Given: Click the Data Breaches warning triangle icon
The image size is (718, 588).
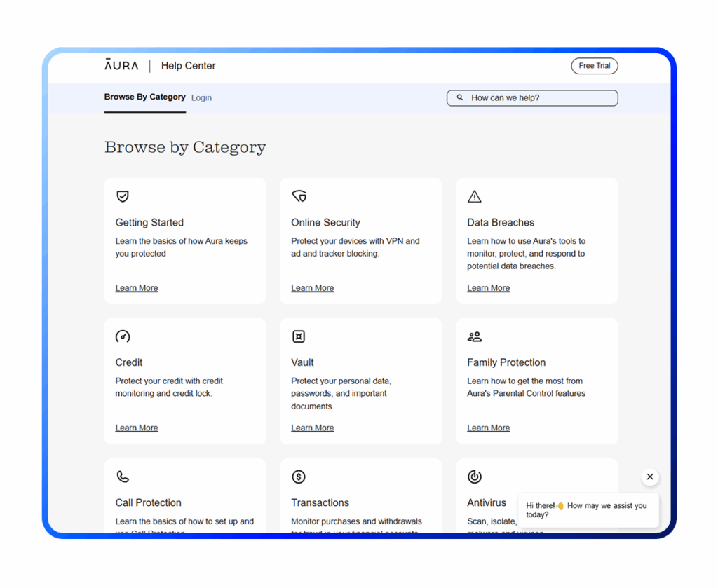Looking at the screenshot, I should coord(475,197).
